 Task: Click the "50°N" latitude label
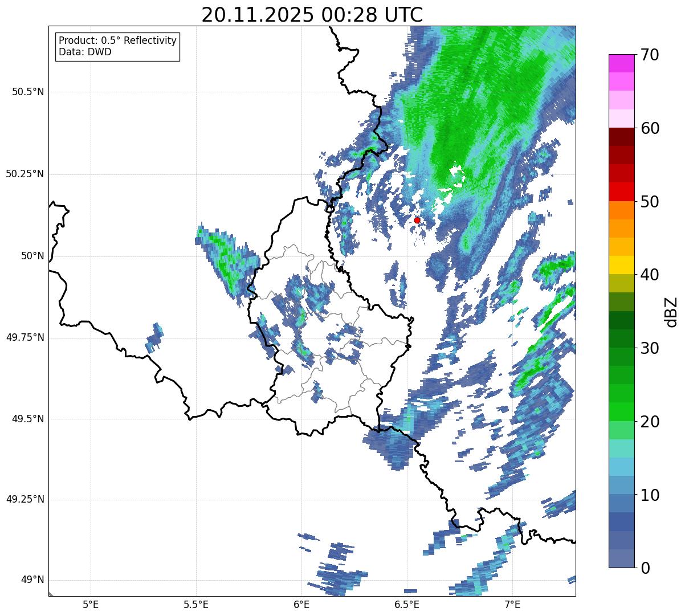(x=32, y=256)
